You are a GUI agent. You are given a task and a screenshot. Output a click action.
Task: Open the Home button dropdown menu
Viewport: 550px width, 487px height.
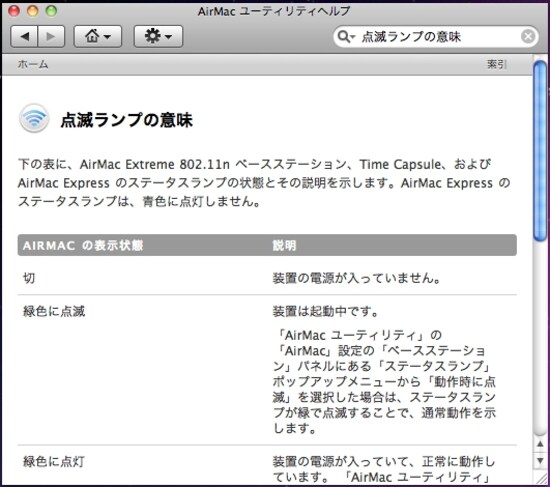click(x=98, y=36)
